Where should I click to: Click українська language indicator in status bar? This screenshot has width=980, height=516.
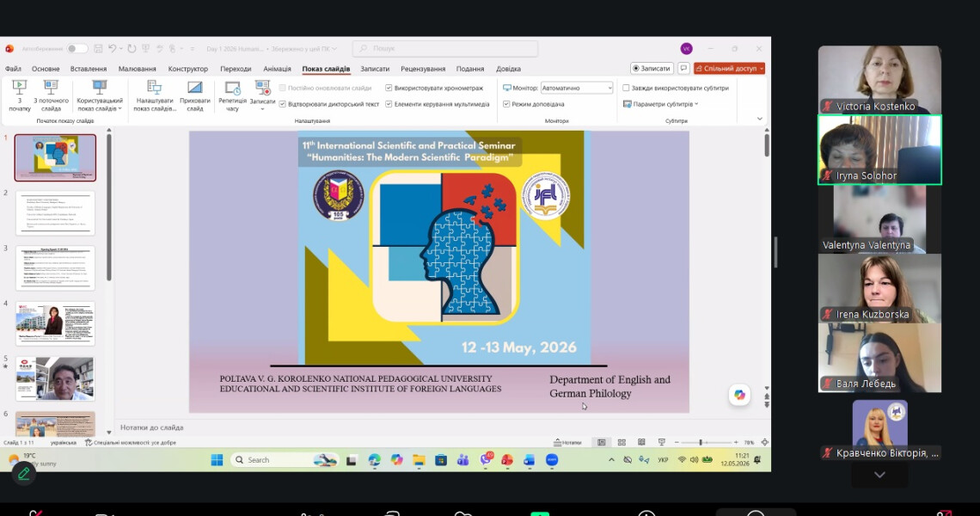63,443
